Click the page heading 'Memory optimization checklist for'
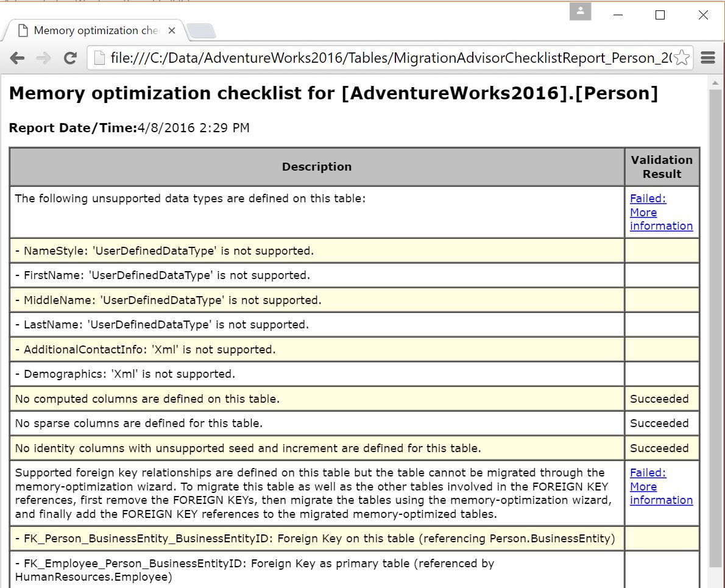 tap(333, 93)
